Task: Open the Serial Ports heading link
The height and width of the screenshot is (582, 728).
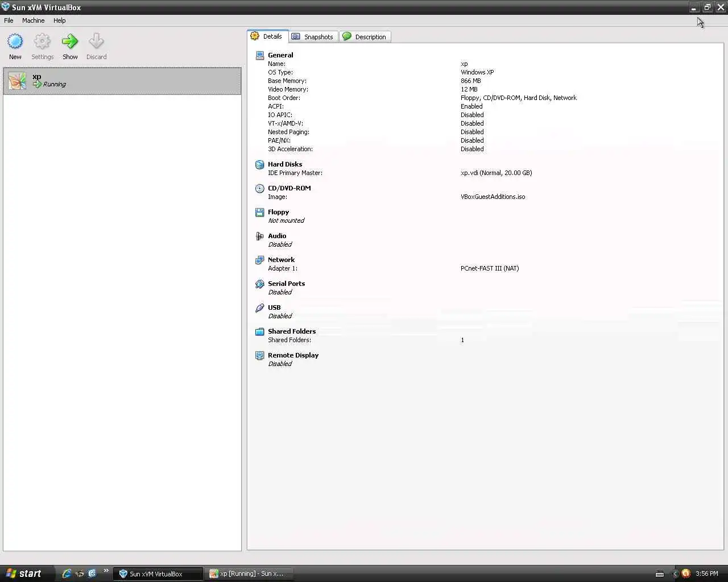Action: (x=286, y=284)
